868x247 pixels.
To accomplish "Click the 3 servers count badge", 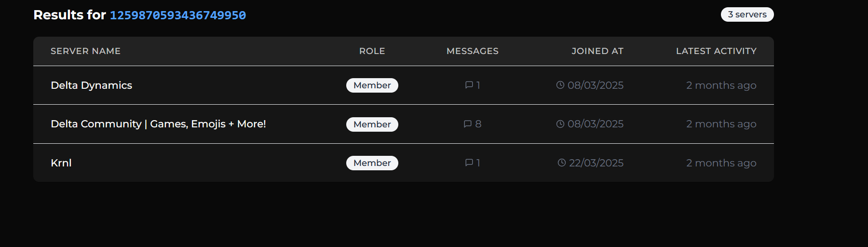I will coord(747,14).
